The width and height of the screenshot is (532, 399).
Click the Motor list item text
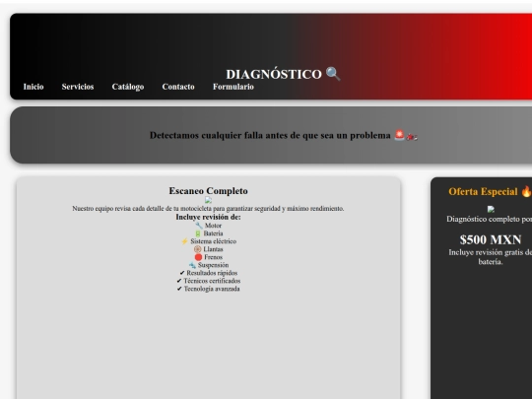(x=213, y=226)
